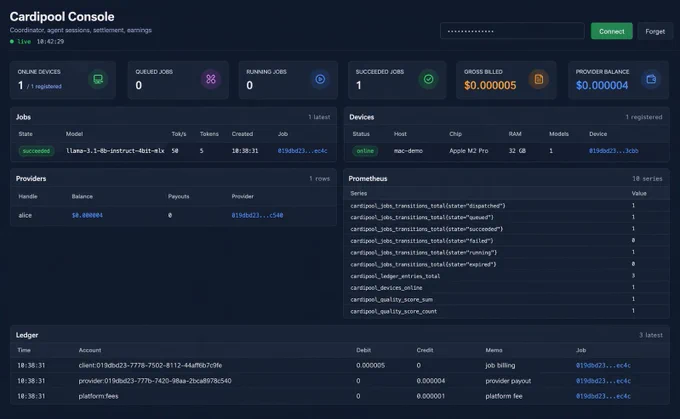Screen dimensions: 680x419
Task: Click series cardipool_ledger_entries_total
Action: pyautogui.click(x=395, y=276)
